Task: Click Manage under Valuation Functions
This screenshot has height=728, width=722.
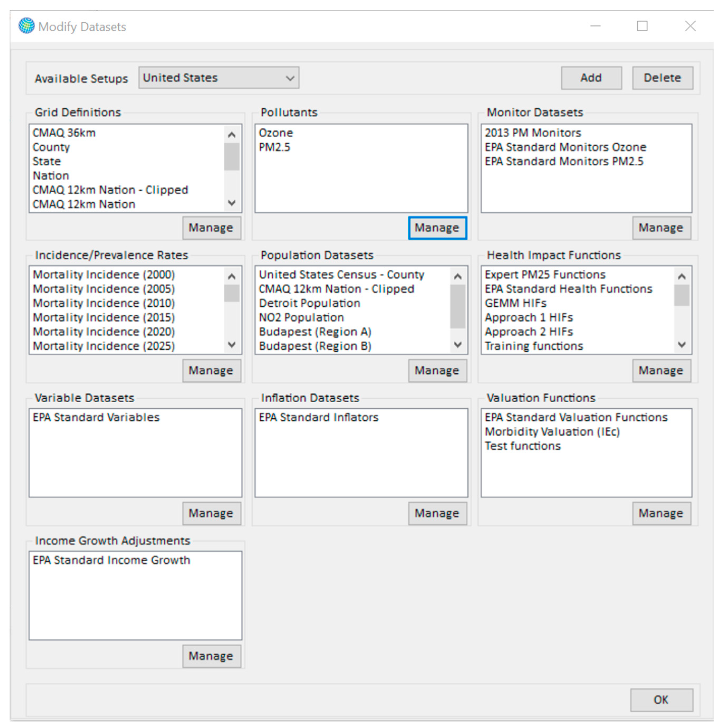Action: [x=661, y=513]
